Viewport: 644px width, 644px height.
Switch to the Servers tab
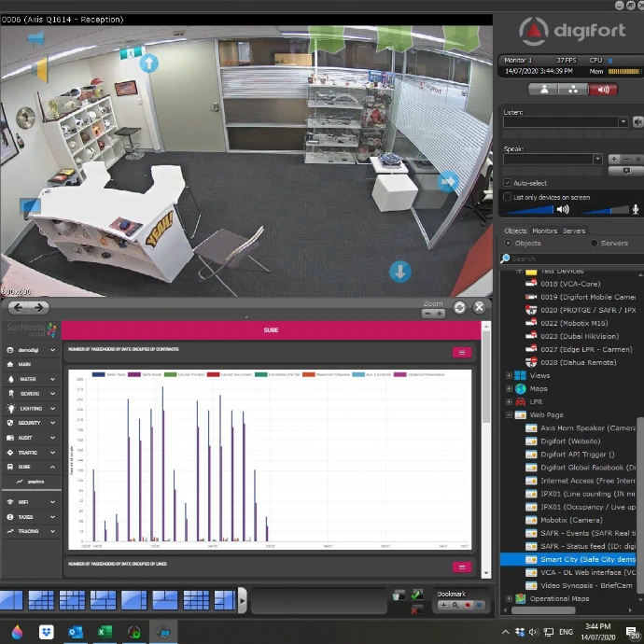[574, 231]
